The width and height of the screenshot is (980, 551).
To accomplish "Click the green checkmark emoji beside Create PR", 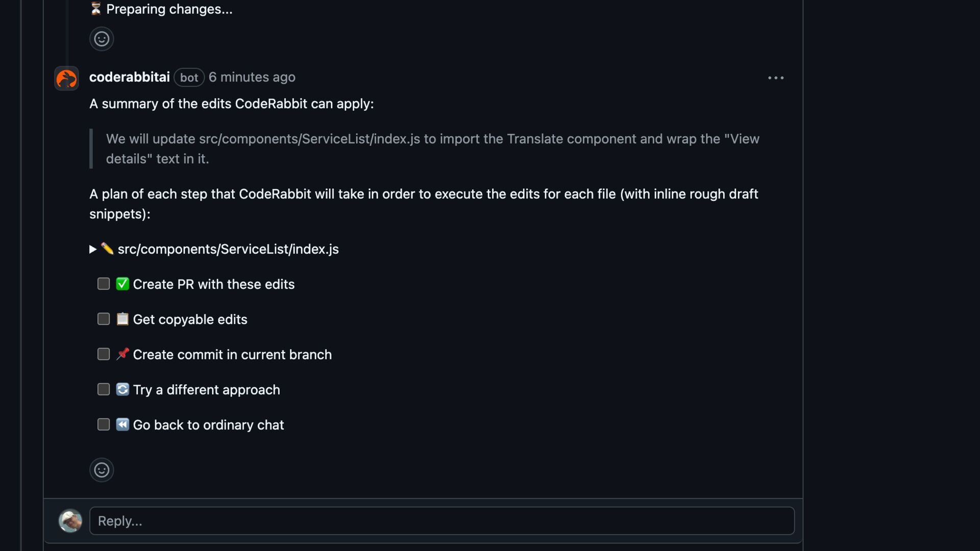I will point(122,284).
